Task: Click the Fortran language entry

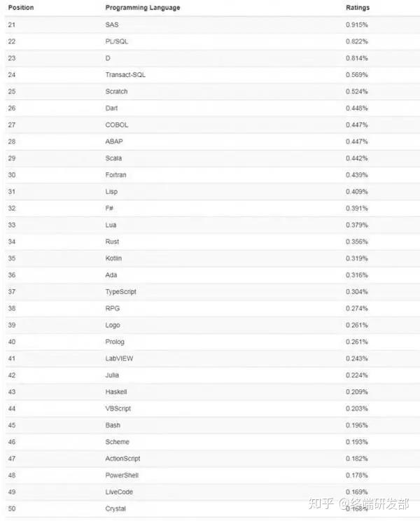Action: click(116, 175)
